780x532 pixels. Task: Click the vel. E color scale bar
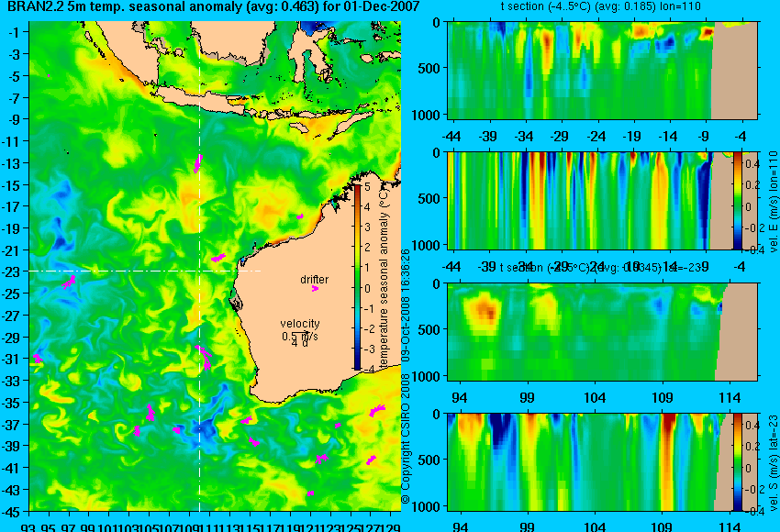point(737,200)
